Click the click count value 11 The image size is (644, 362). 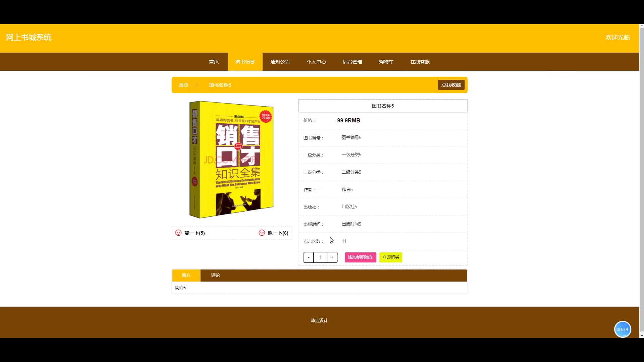point(344,241)
